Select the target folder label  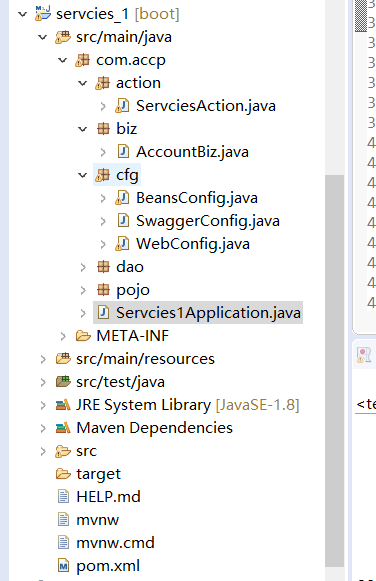99,474
